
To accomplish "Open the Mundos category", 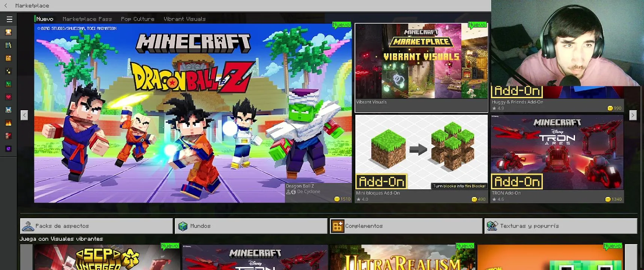I will click(x=251, y=226).
